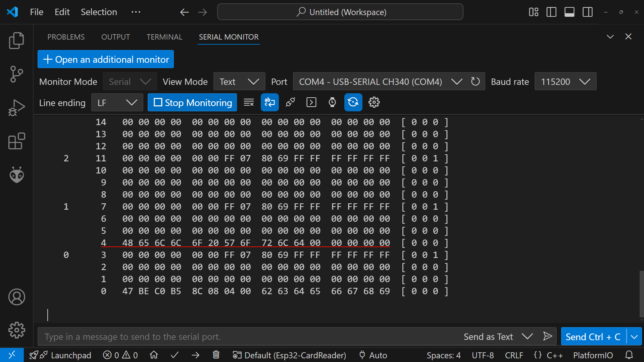The height and width of the screenshot is (362, 644).
Task: Click the Customize Layout icon
Action: coord(534,12)
